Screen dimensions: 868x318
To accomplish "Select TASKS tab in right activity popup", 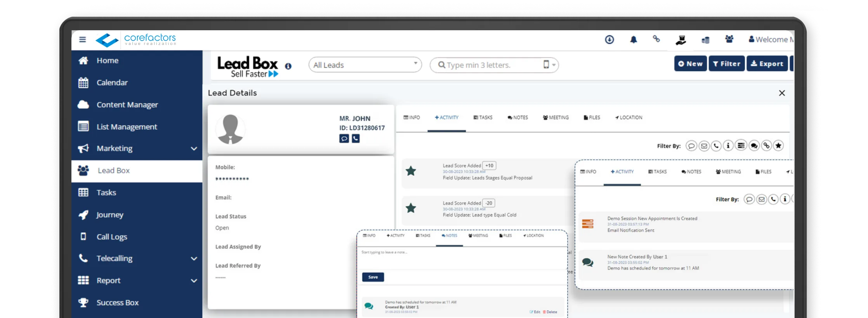I will coord(657,172).
